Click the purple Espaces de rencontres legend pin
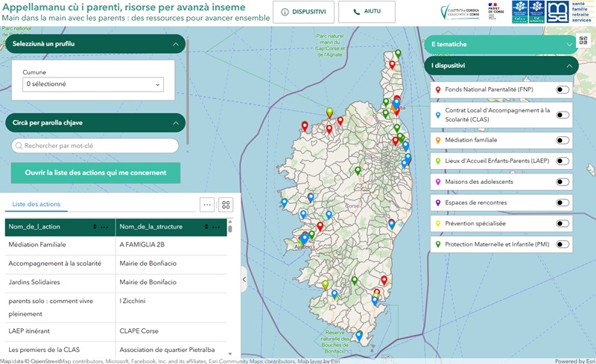Screen dimensions: 596x364 coord(438,203)
